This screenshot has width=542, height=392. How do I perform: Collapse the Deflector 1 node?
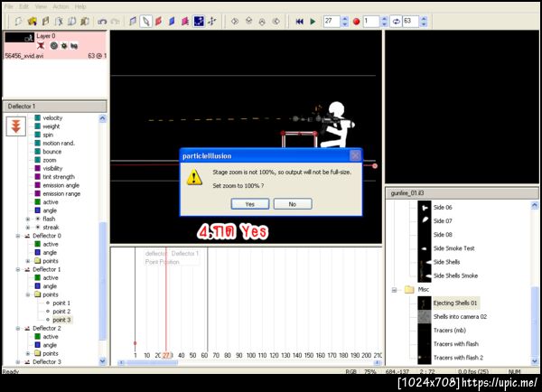[x=18, y=269]
